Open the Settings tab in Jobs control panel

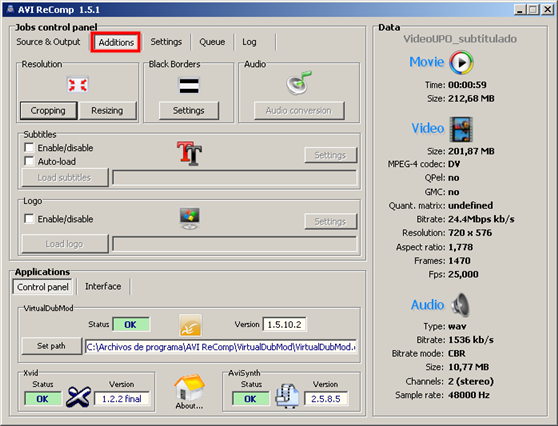coord(166,42)
